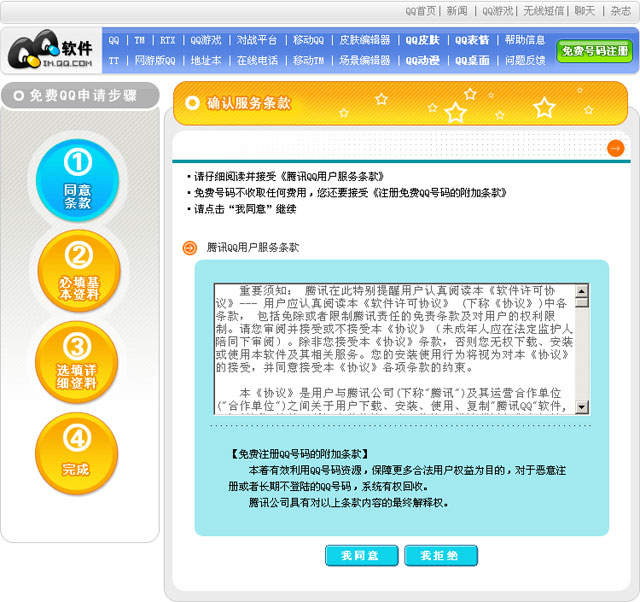Select TM in the blue nav bar

(x=140, y=40)
